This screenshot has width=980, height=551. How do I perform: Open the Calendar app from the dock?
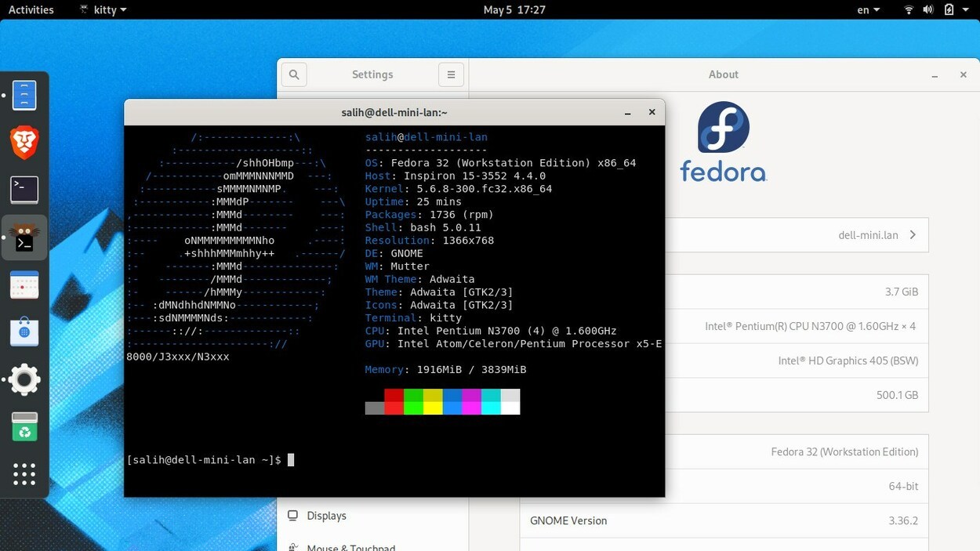click(x=24, y=285)
